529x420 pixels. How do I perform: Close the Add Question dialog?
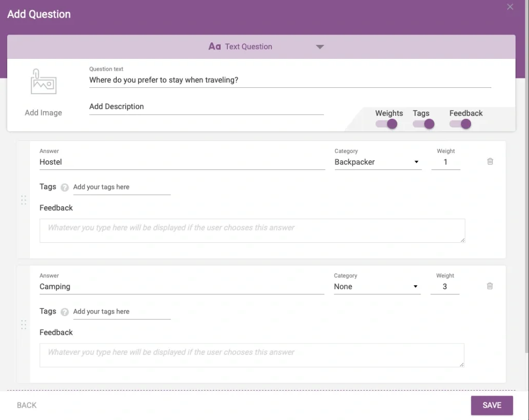coord(510,7)
